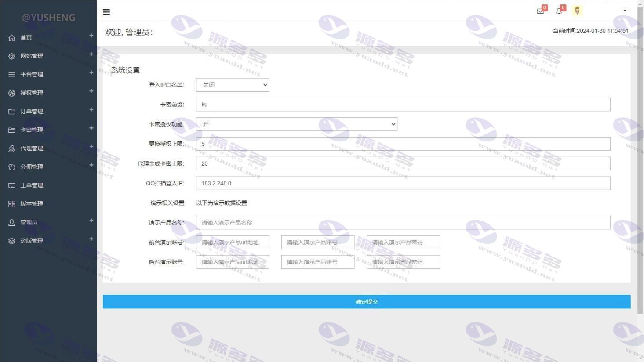644x362 pixels.
Task: Click the 卡密管理 folder icon
Action: 12,130
